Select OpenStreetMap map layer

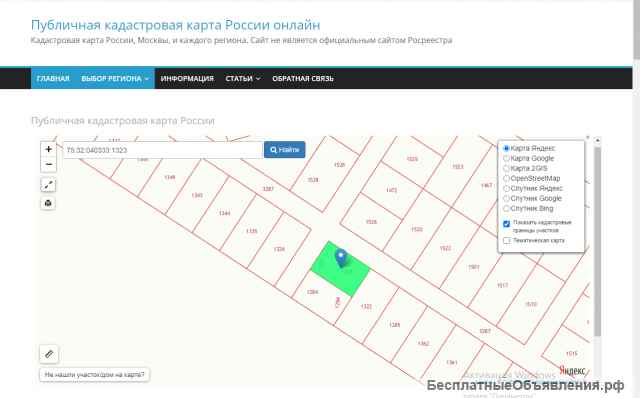(507, 178)
